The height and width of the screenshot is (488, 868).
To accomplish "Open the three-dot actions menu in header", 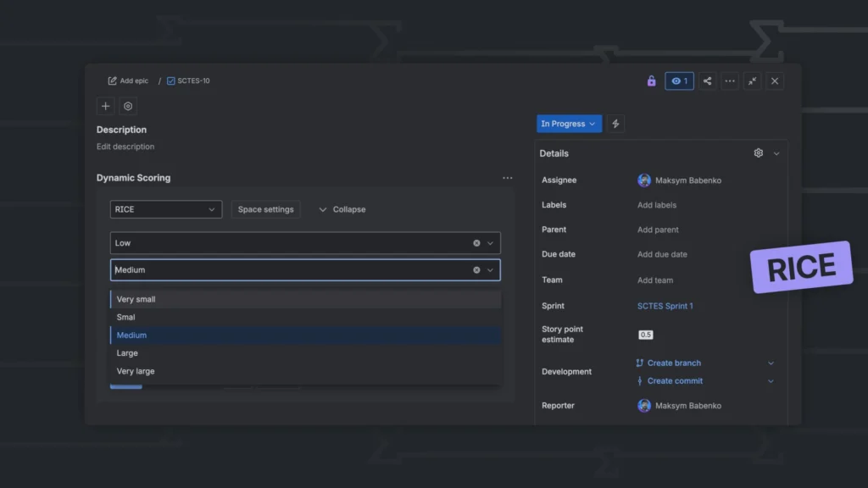I will click(730, 80).
